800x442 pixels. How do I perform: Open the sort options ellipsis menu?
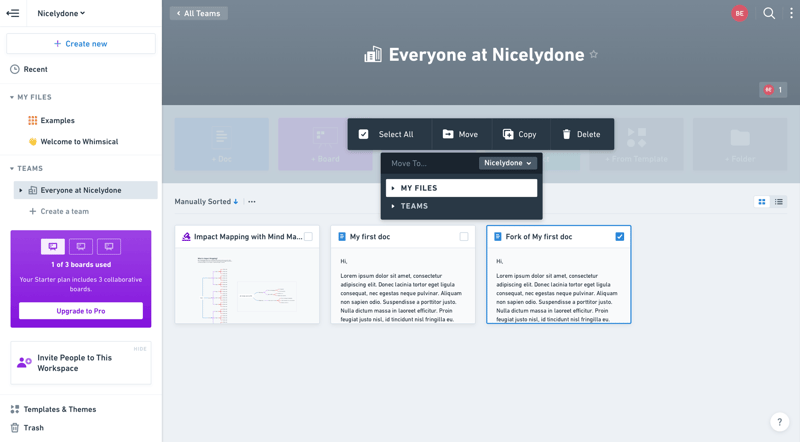click(x=252, y=202)
